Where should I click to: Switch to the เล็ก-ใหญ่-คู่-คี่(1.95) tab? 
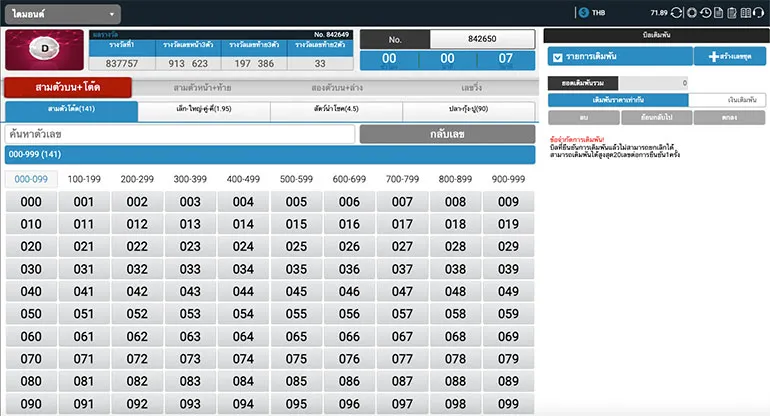click(203, 108)
